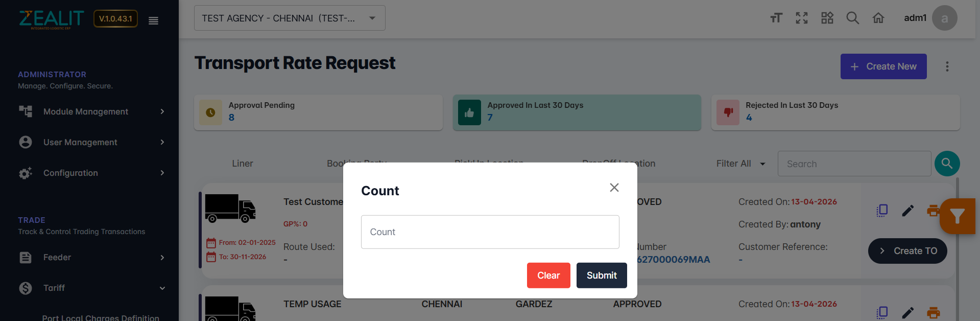The height and width of the screenshot is (321, 980).
Task: Click the edit pencil icon on first record
Action: 907,211
